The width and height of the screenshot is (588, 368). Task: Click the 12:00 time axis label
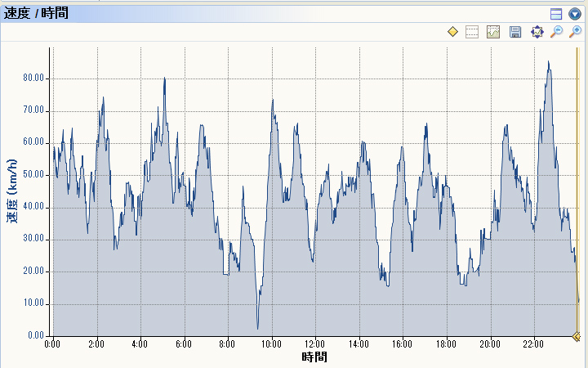pos(314,344)
